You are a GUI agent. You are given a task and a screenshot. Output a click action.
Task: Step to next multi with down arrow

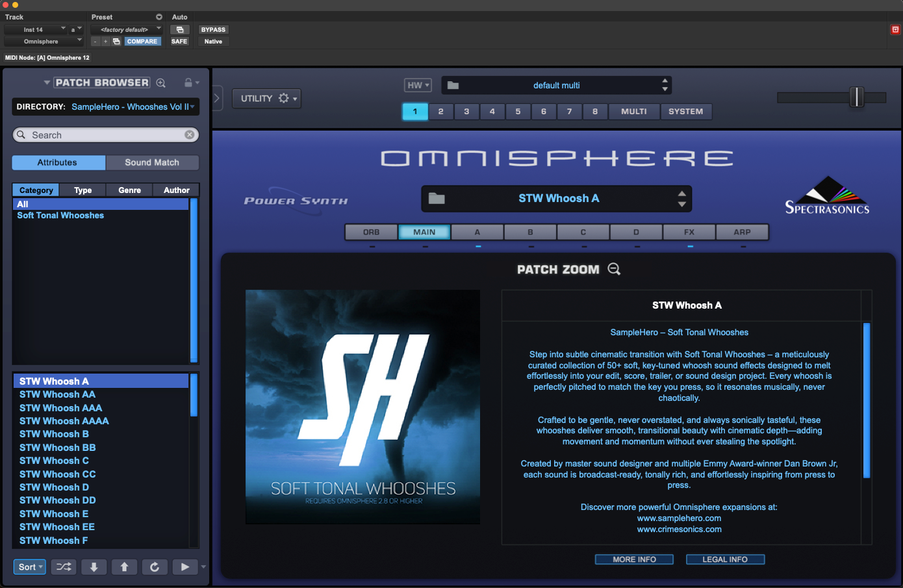(x=665, y=90)
